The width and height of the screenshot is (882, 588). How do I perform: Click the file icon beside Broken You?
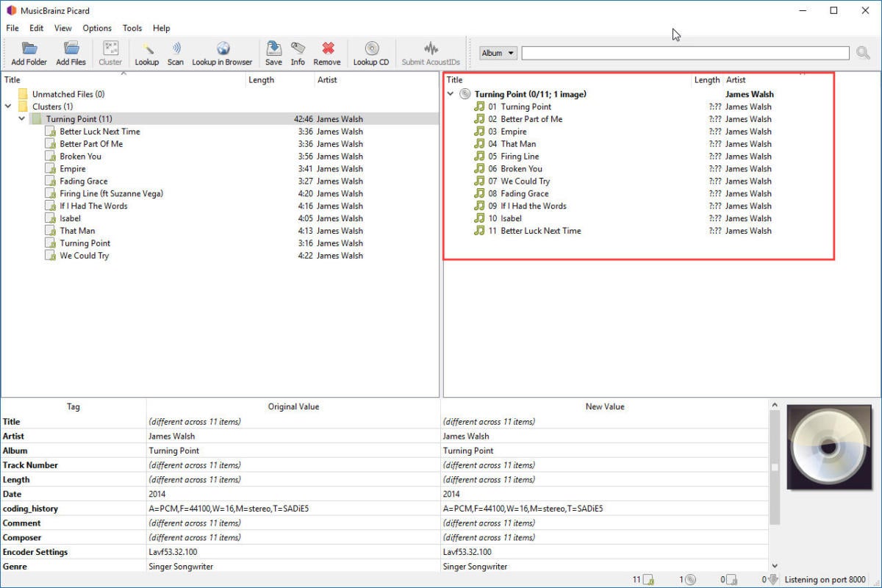pyautogui.click(x=50, y=157)
